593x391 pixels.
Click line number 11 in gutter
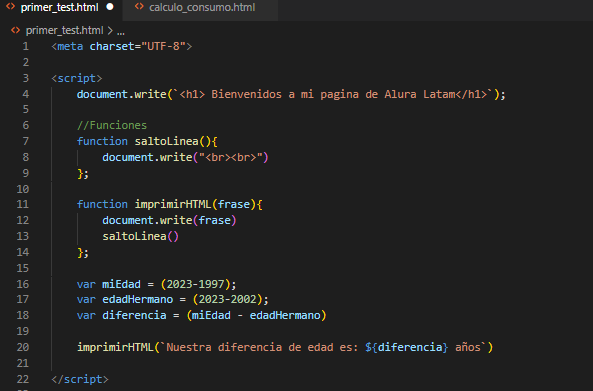(x=23, y=204)
